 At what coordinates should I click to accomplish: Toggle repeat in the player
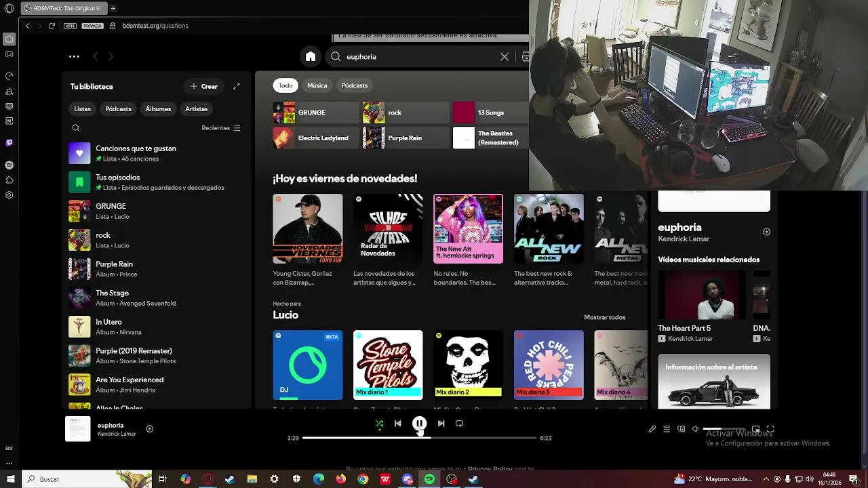pos(459,424)
